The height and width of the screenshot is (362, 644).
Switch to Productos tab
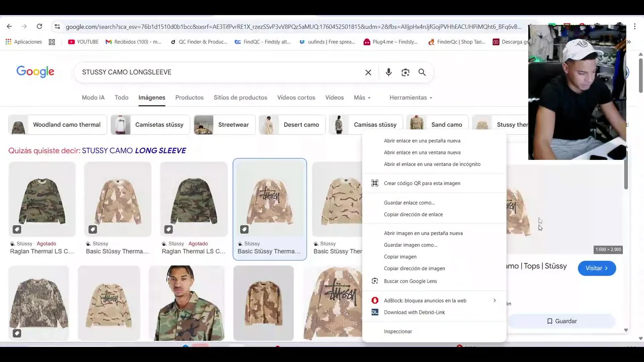(x=189, y=98)
